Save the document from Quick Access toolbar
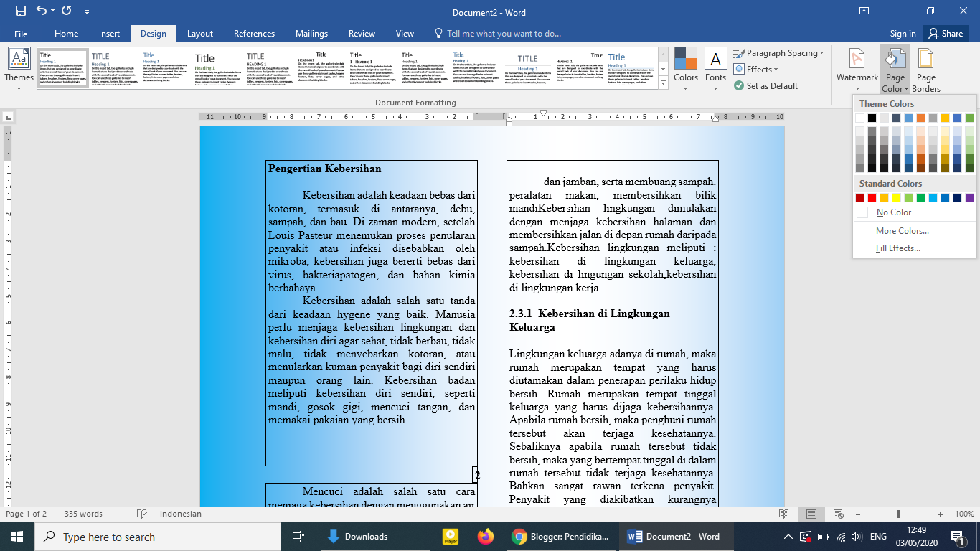The image size is (980, 551). (19, 11)
